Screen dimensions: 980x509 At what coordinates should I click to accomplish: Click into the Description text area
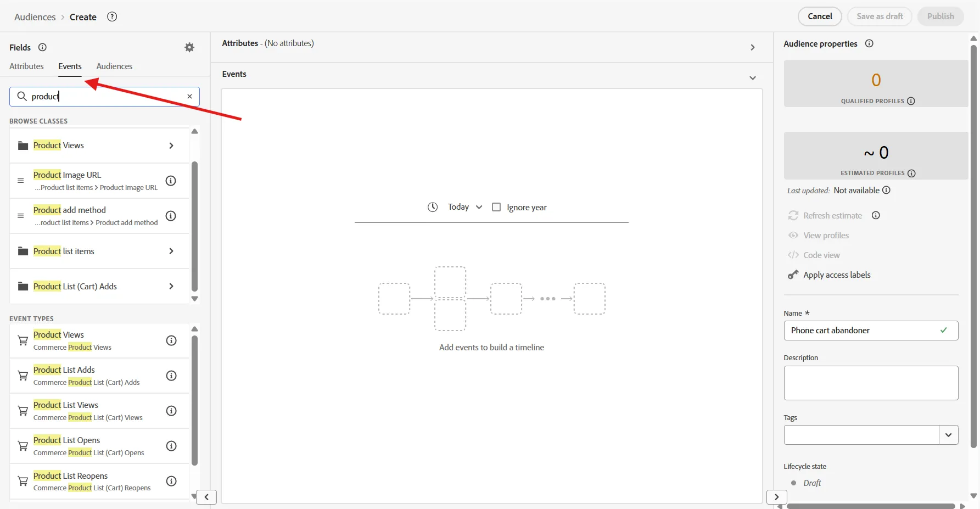pos(871,383)
